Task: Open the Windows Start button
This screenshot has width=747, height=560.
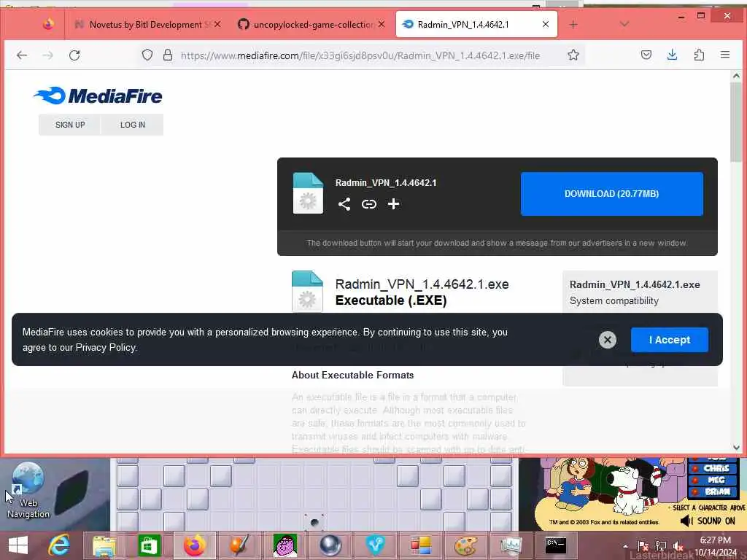Action: pyautogui.click(x=18, y=545)
